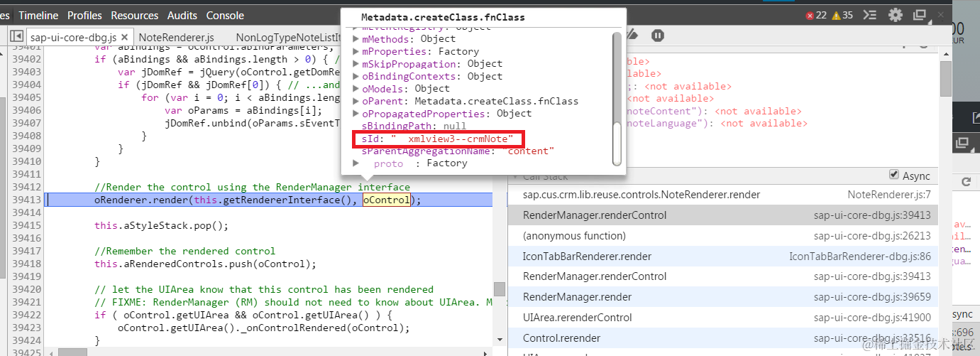Click the highlighted oControl variable
The image size is (980, 356).
pos(387,200)
